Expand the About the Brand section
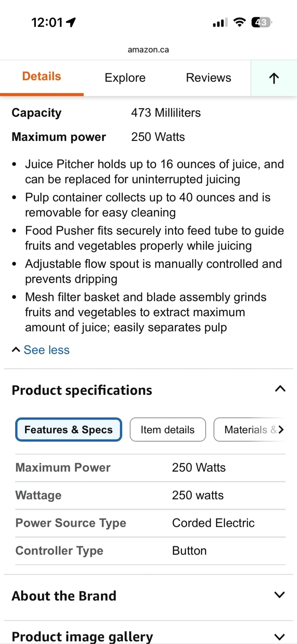 pos(280,595)
